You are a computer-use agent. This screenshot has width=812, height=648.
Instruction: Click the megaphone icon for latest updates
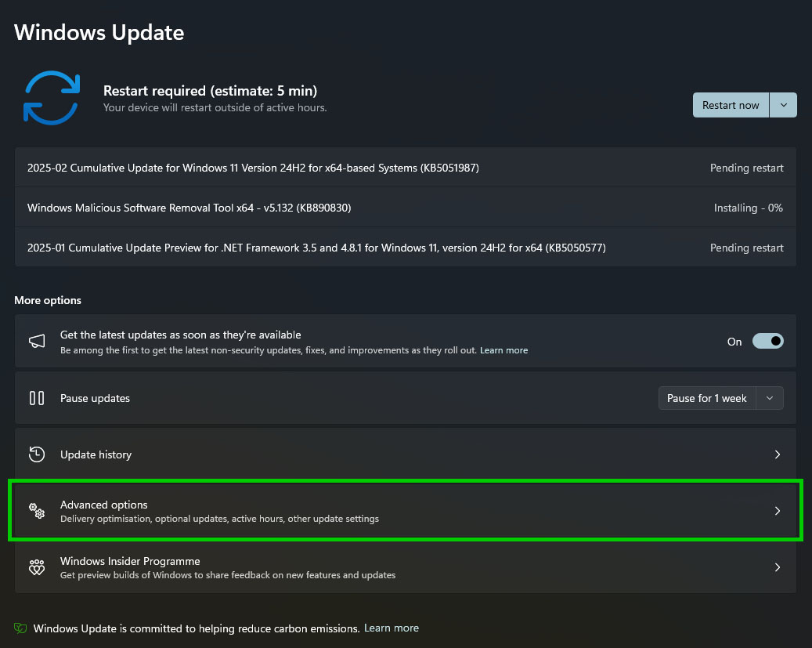pyautogui.click(x=37, y=342)
